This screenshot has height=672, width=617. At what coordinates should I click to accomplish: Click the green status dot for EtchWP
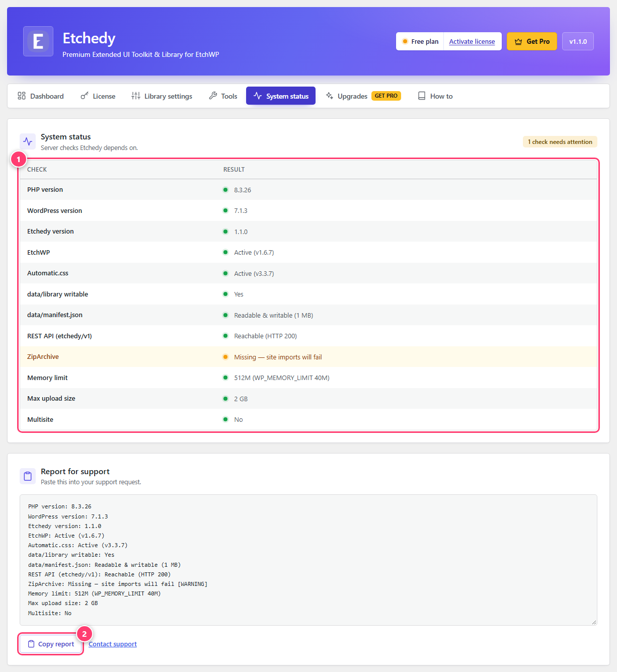[x=225, y=252]
